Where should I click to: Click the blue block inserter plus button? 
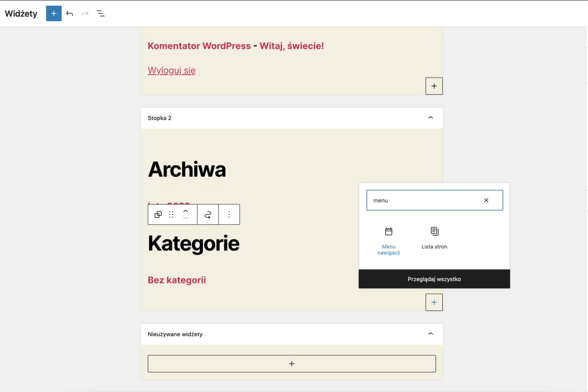pos(54,13)
